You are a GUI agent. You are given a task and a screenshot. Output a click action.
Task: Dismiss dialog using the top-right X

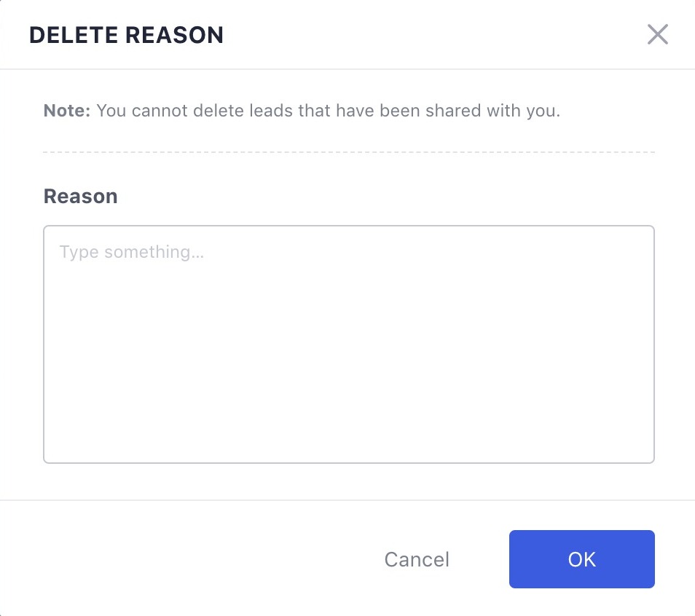pos(657,34)
